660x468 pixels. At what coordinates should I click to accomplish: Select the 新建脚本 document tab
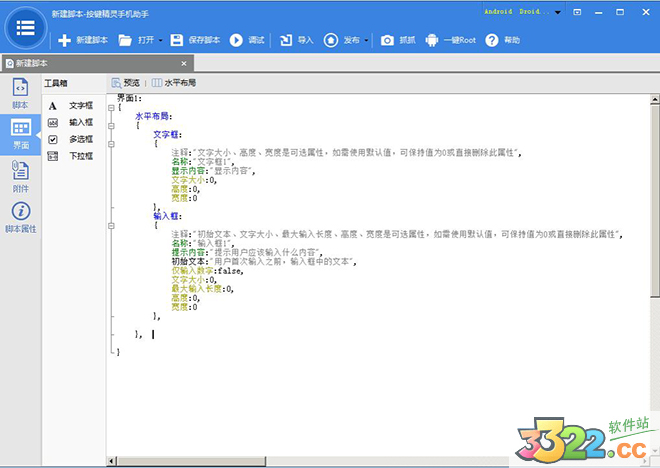(x=32, y=63)
